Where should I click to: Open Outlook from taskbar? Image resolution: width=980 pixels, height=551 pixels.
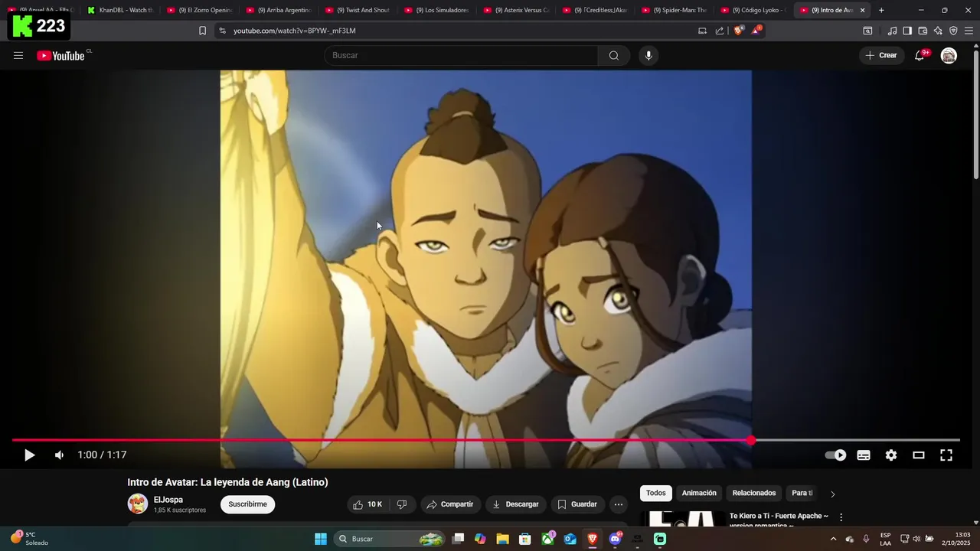[x=570, y=539]
